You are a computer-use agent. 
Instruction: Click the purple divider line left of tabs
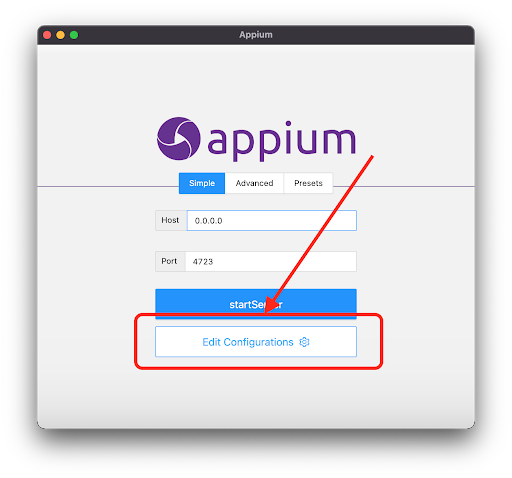pos(108,186)
